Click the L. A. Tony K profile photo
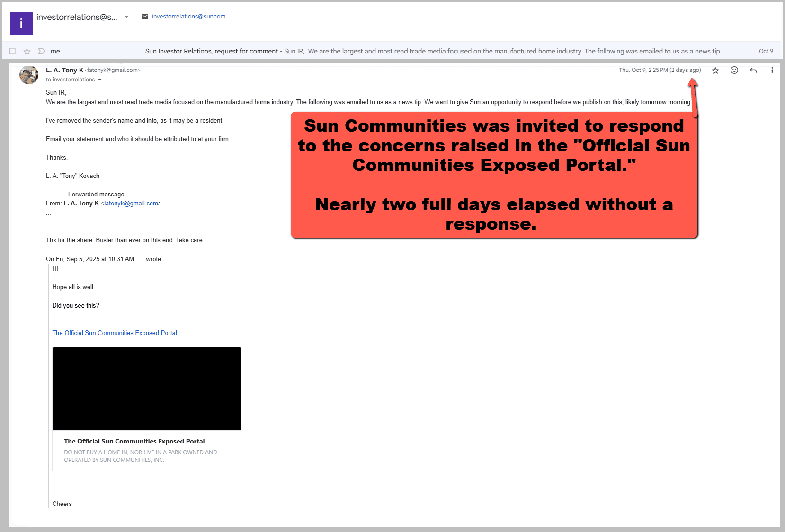The width and height of the screenshot is (785, 532). tap(29, 75)
